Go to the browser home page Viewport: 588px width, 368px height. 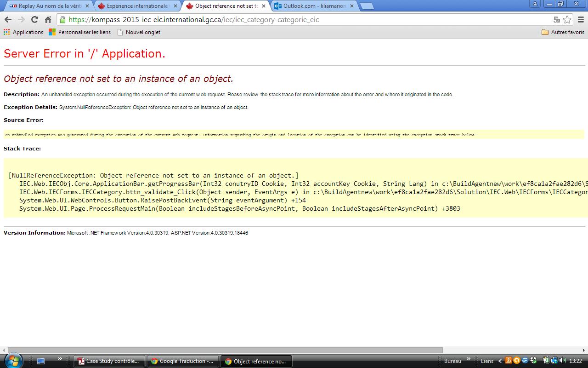pos(48,19)
